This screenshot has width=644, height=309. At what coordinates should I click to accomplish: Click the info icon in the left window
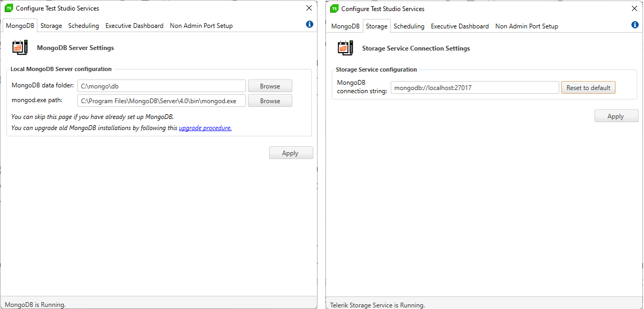pos(310,24)
